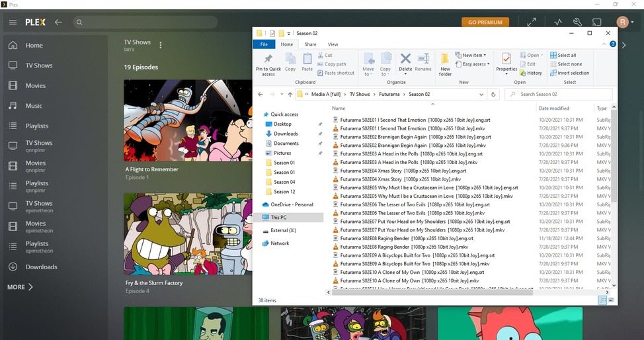Click the Paste ribbon button
The height and width of the screenshot is (340, 644).
click(x=307, y=62)
